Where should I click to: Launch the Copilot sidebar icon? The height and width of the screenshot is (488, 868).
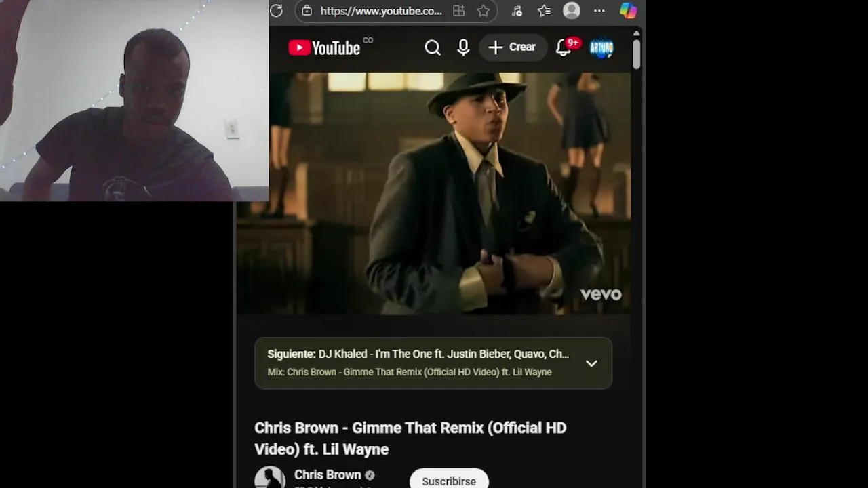[x=628, y=11]
